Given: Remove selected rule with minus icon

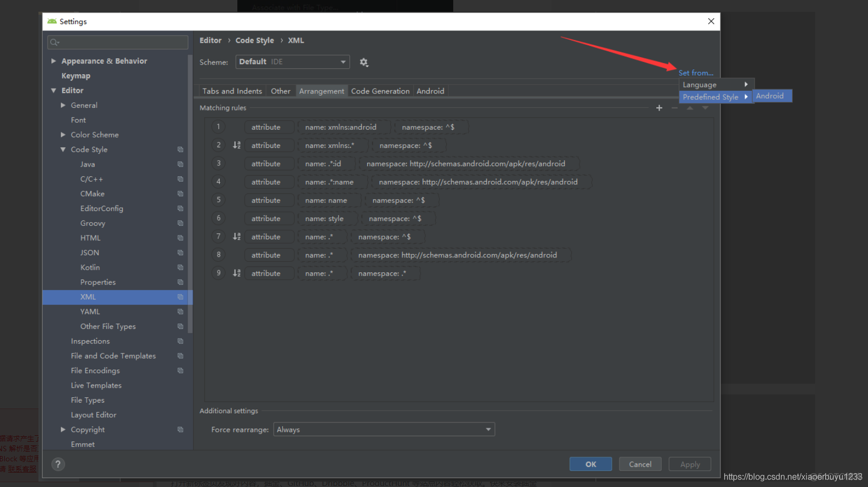Looking at the screenshot, I should [x=675, y=108].
